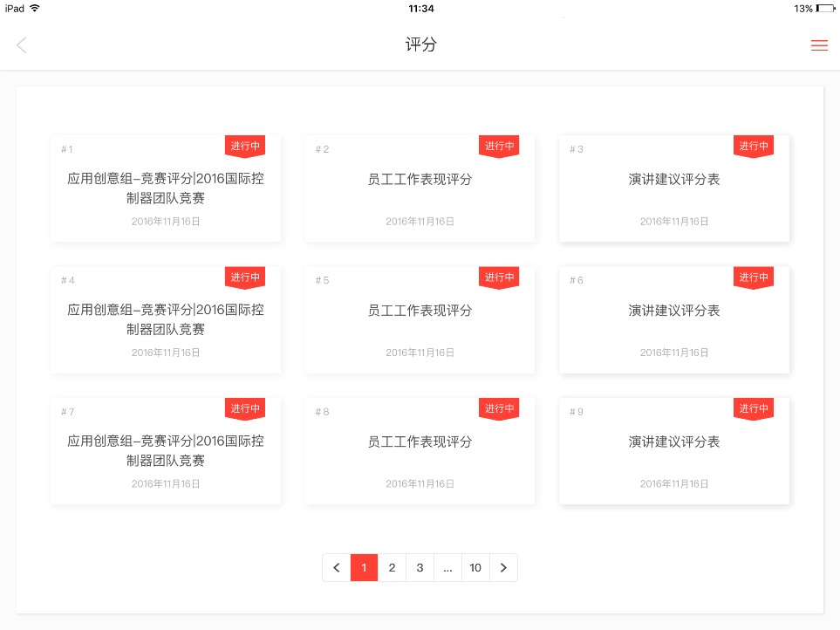The width and height of the screenshot is (840, 630).
Task: Open card #8 员工工作表现评分
Action: (x=420, y=452)
